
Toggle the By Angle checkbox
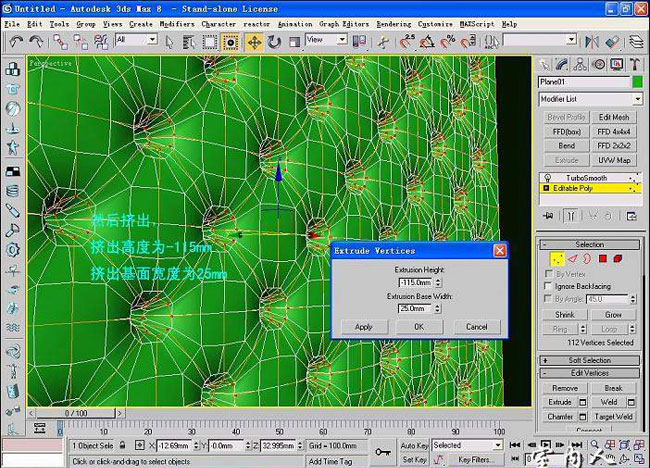[x=548, y=298]
